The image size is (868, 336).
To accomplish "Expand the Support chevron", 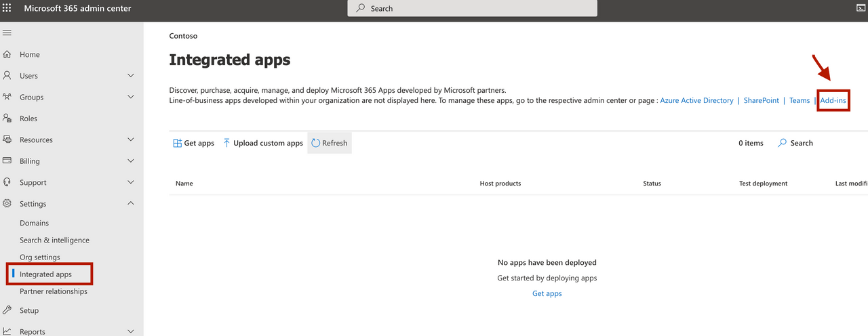I will 131,182.
